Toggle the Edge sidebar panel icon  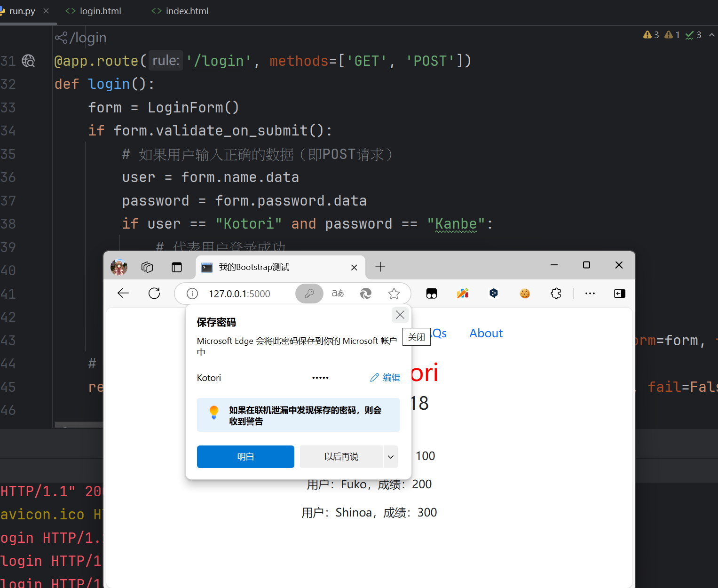(619, 294)
